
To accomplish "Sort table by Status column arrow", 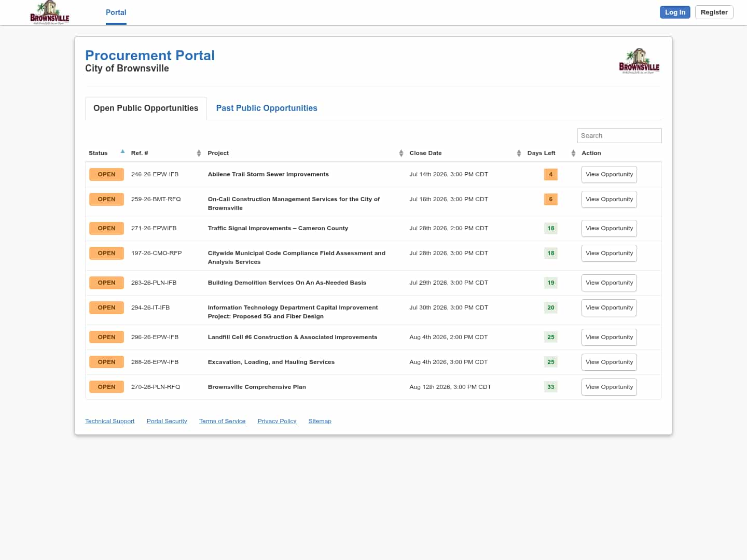I will click(122, 151).
